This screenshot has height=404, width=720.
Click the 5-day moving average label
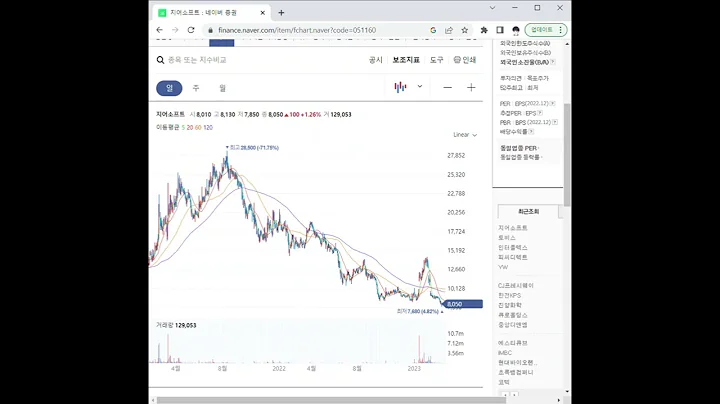(183, 128)
